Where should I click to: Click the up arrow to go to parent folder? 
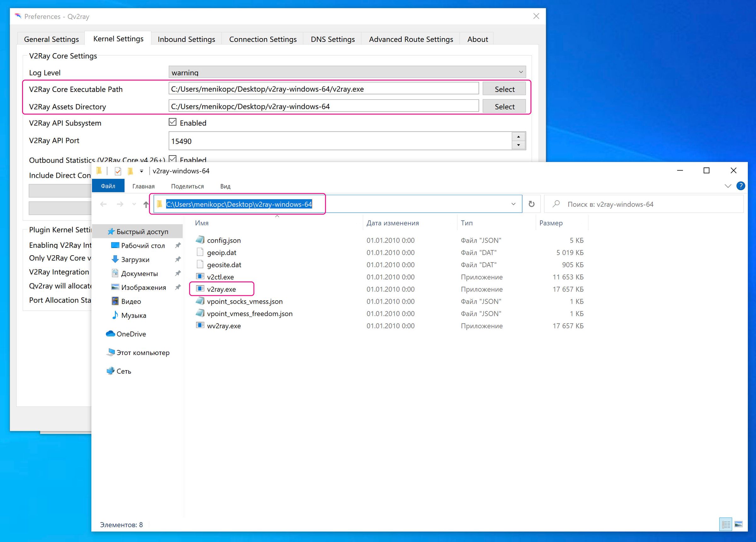[146, 204]
